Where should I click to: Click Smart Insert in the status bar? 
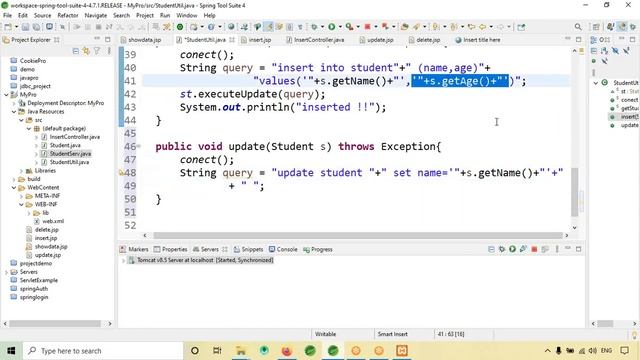click(x=392, y=334)
